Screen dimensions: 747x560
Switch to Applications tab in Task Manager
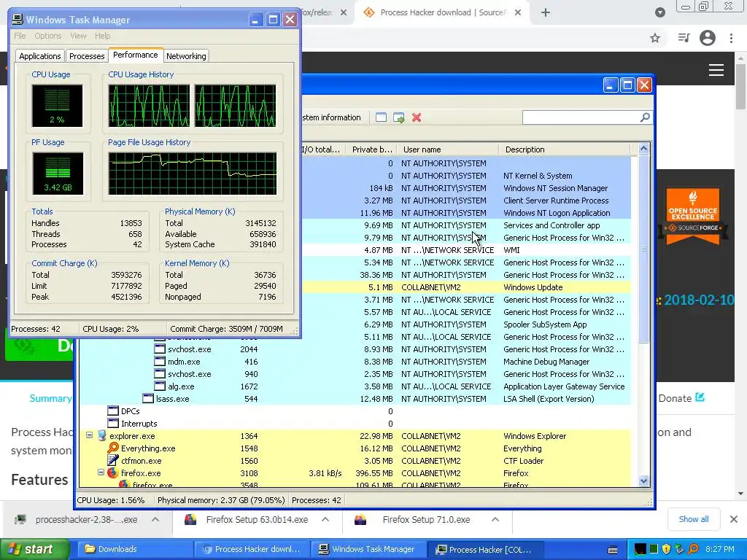(40, 56)
